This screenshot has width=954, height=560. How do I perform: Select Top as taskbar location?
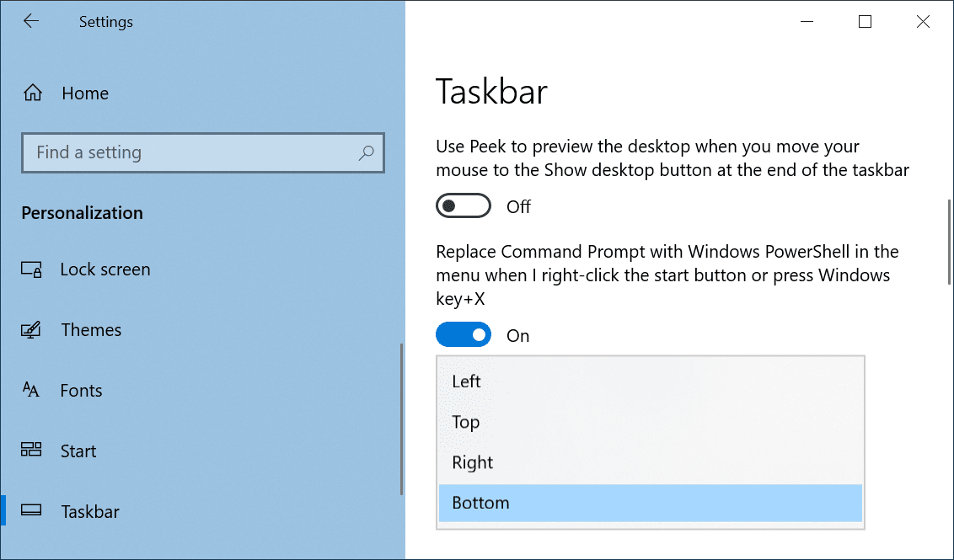pyautogui.click(x=465, y=422)
